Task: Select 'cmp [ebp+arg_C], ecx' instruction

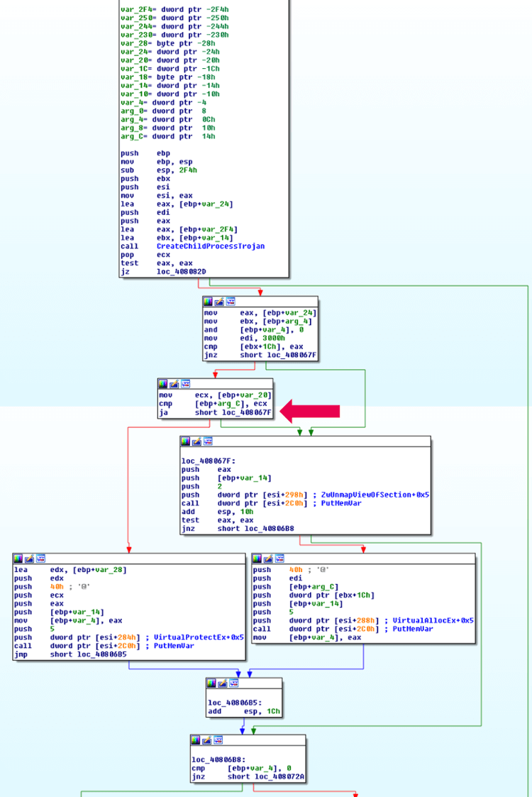Action: pyautogui.click(x=211, y=404)
